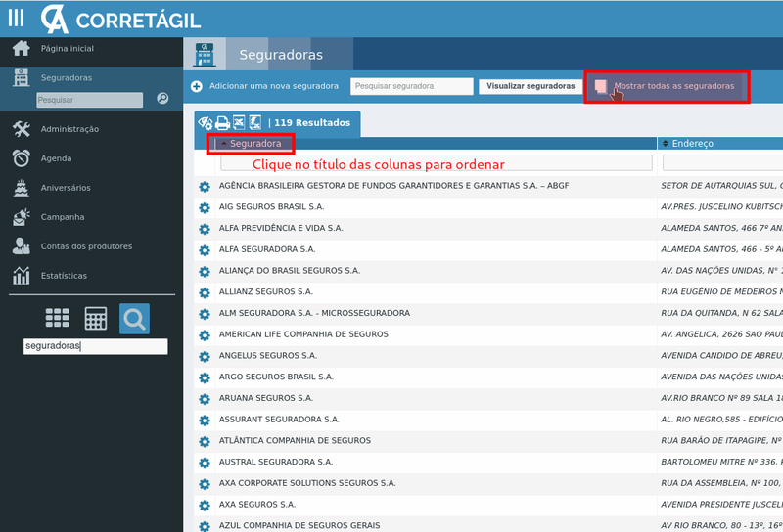Click the plus icon to add seguradora
Screen dimensions: 783x532
click(197, 86)
